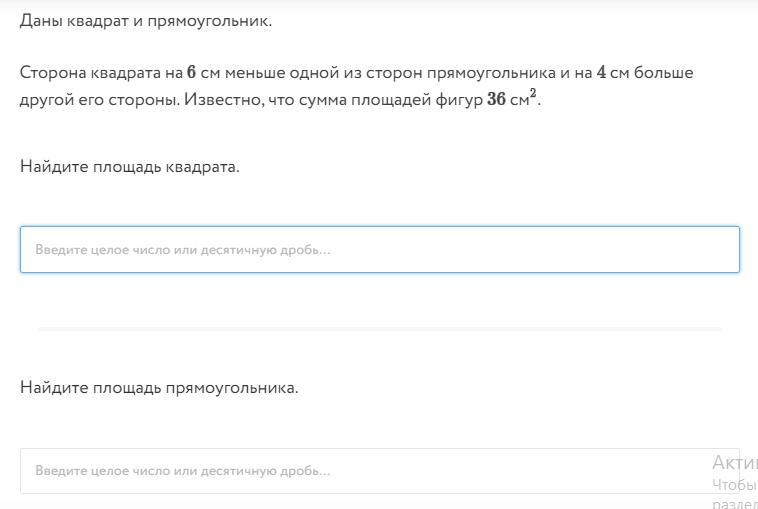Click the bold number 36 in the problem

click(x=496, y=99)
